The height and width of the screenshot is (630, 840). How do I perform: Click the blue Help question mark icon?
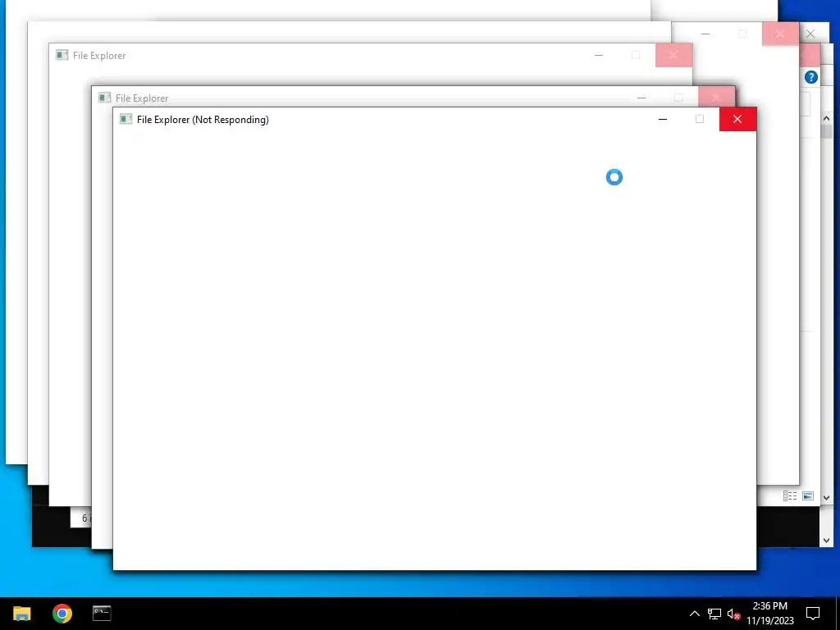coord(811,77)
